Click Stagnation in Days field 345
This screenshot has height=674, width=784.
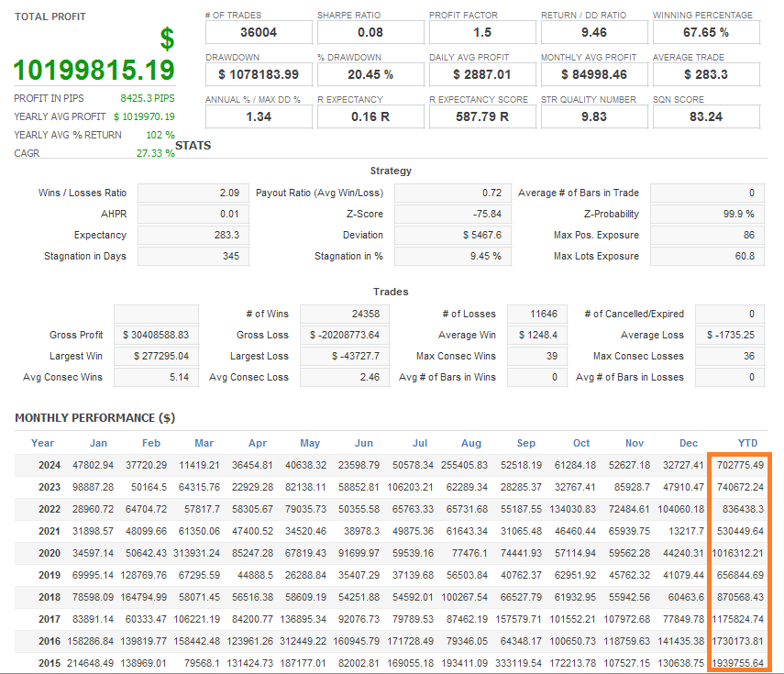click(193, 256)
